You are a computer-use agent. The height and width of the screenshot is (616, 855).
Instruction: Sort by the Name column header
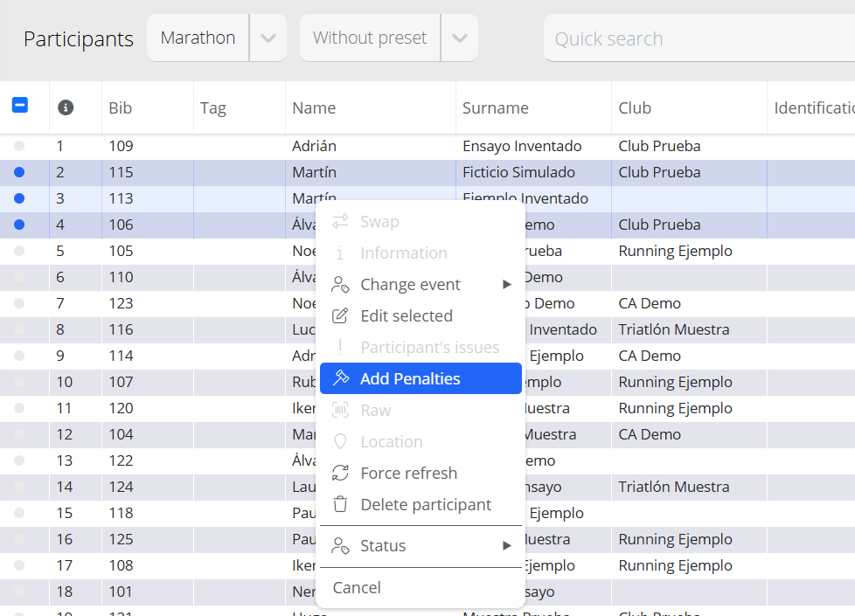click(x=314, y=108)
